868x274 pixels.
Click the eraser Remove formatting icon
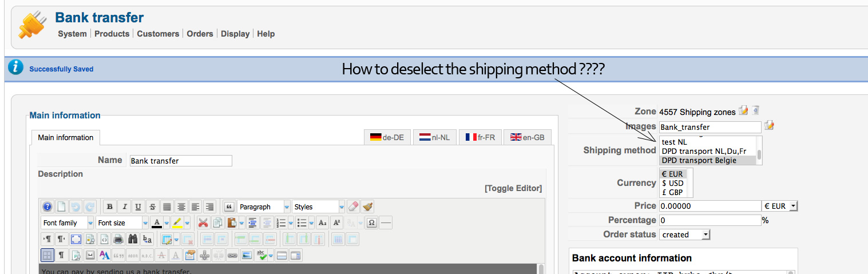(x=353, y=207)
